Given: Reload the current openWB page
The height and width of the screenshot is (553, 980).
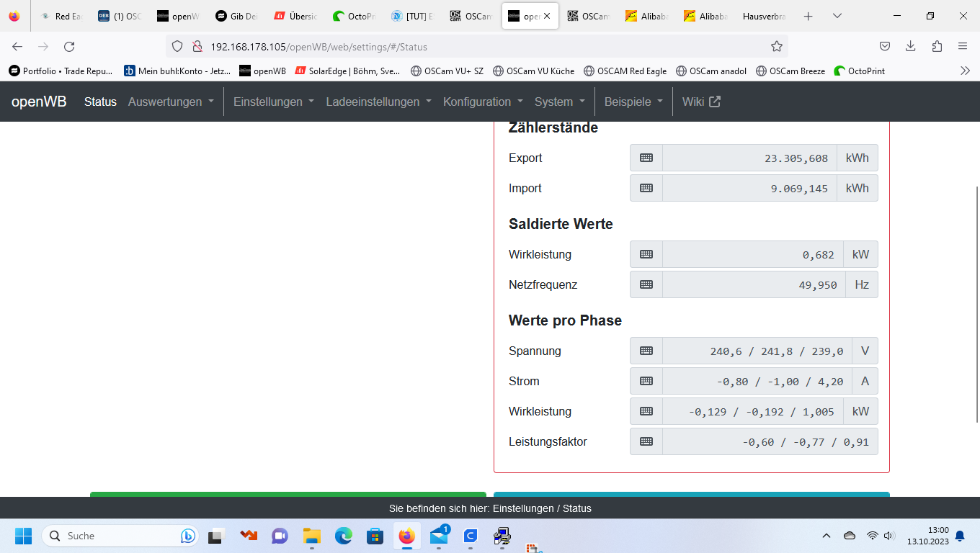Looking at the screenshot, I should [69, 47].
